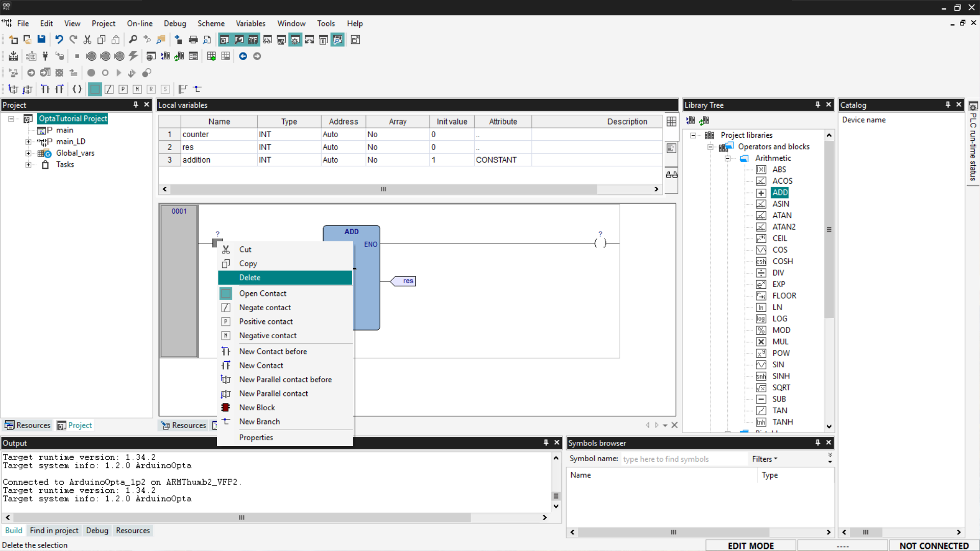Select New Block in context menu
This screenshot has width=980, height=551.
point(257,408)
